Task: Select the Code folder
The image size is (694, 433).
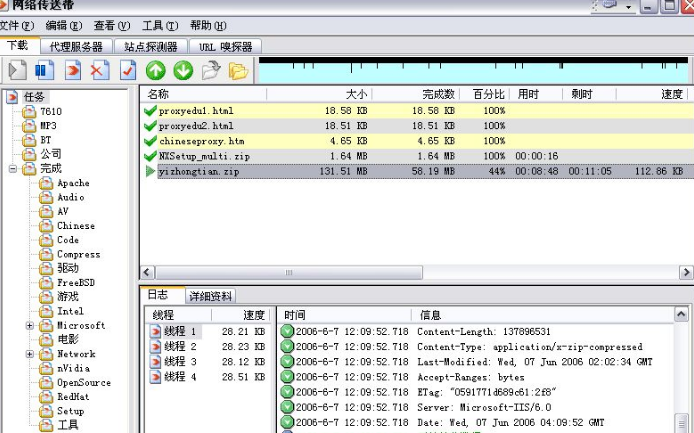Action: coord(68,240)
